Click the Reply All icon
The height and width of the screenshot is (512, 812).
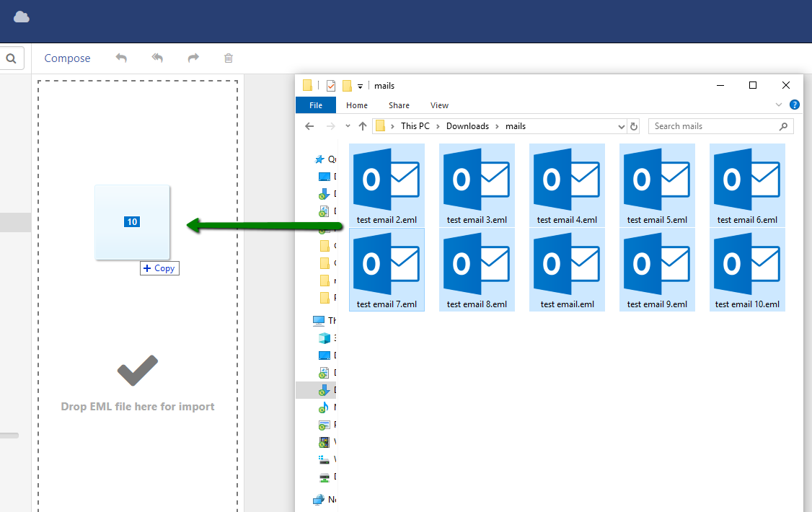157,58
